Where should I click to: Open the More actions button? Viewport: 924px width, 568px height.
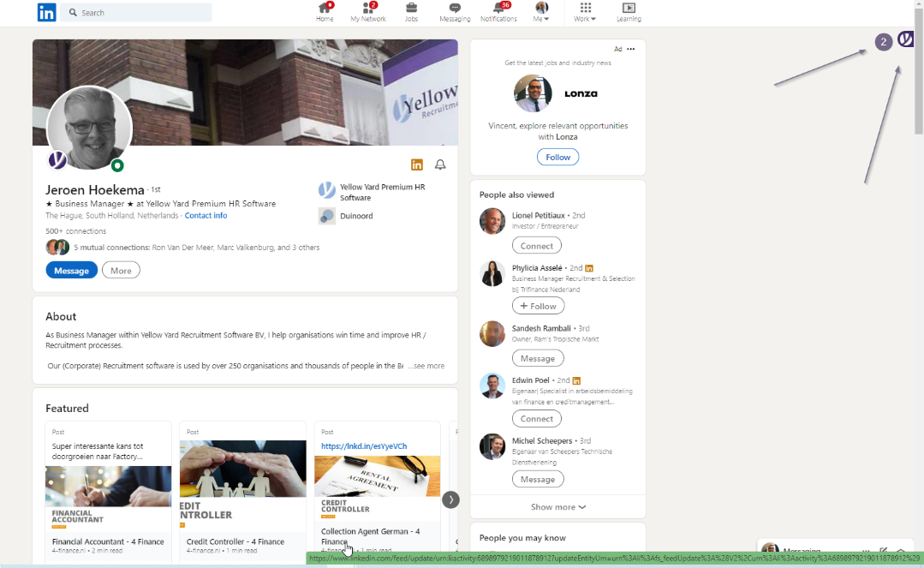click(121, 271)
